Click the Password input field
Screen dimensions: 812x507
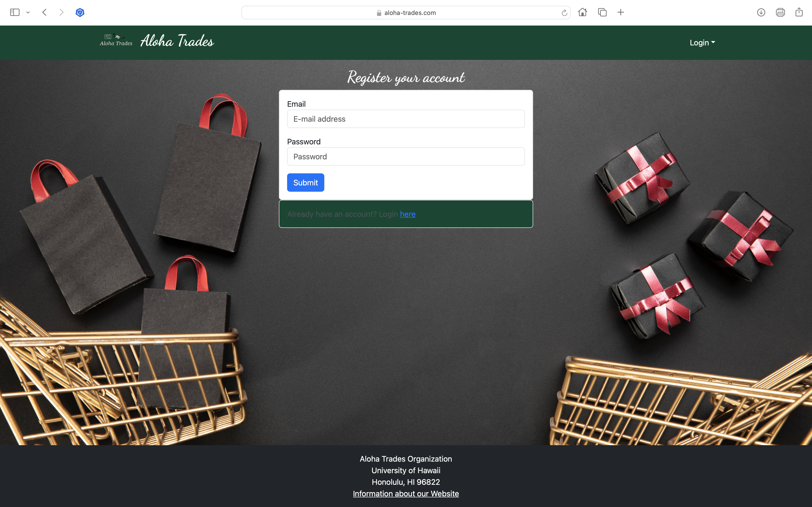[406, 156]
